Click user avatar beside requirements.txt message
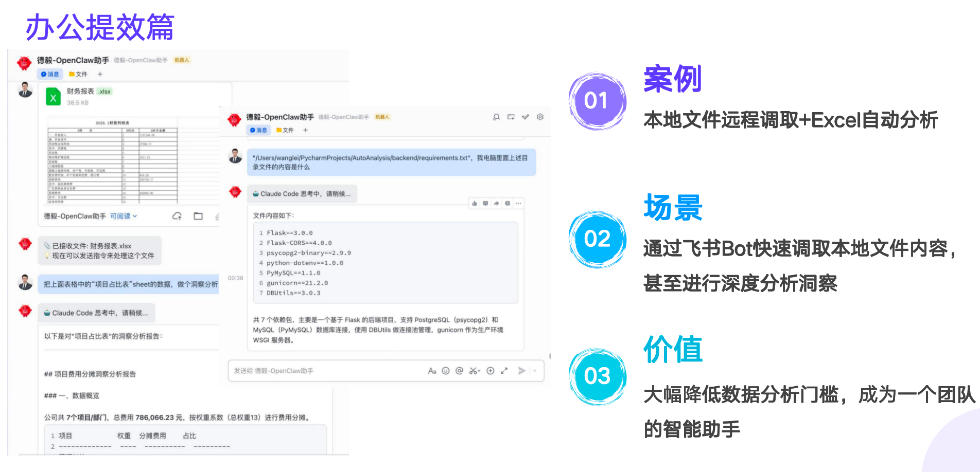Viewport: 980px width, 472px height. pyautogui.click(x=235, y=156)
